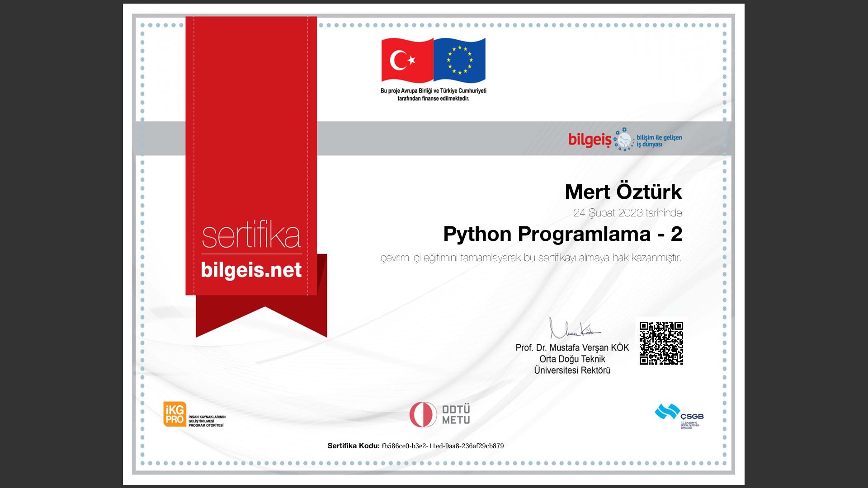Click the bilgeis.net text on ribbon
This screenshot has height=488, width=868.
251,270
